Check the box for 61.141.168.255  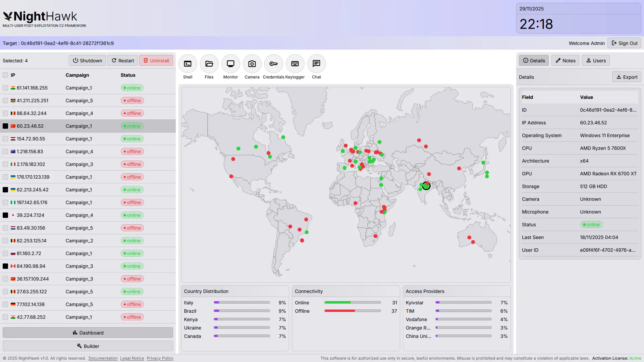click(5, 88)
